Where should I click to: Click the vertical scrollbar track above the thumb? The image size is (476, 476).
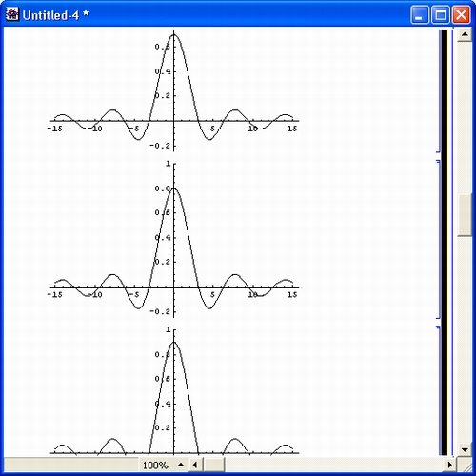coord(465,117)
